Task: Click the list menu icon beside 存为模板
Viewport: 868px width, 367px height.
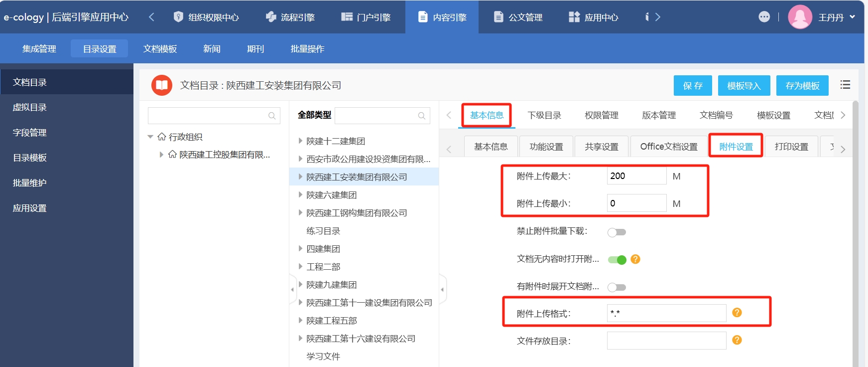Action: (845, 85)
